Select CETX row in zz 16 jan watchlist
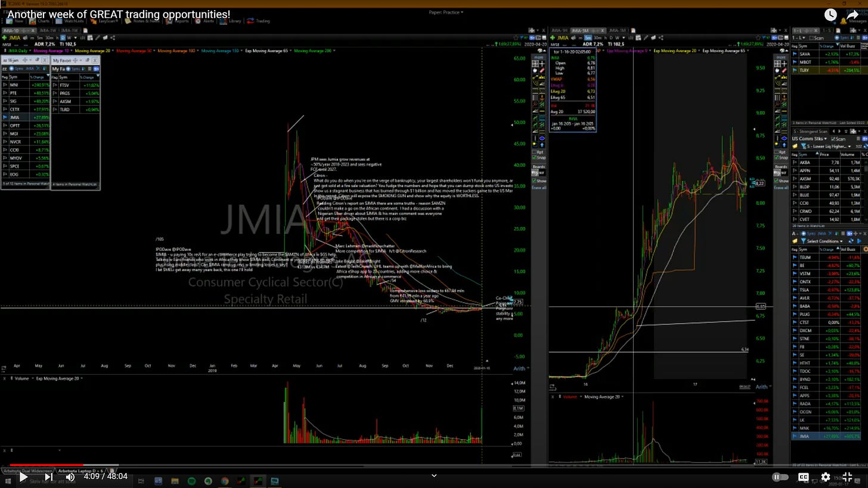The width and height of the screenshot is (868, 488). [x=26, y=109]
